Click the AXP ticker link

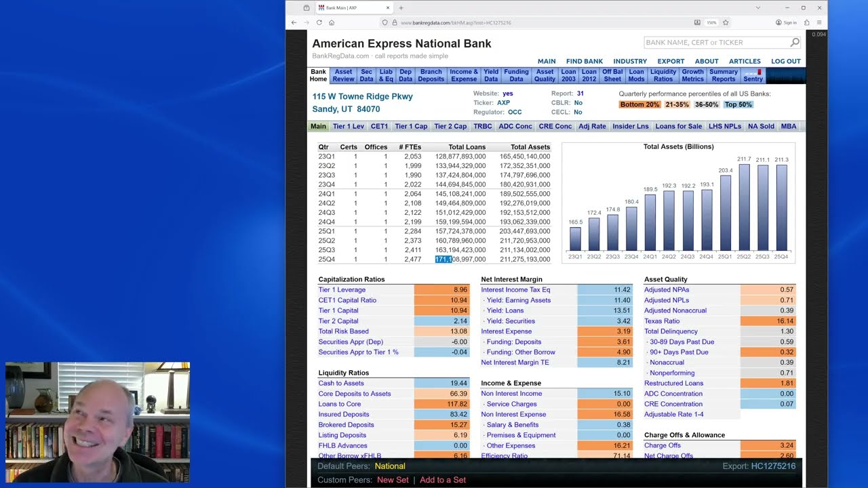[503, 103]
